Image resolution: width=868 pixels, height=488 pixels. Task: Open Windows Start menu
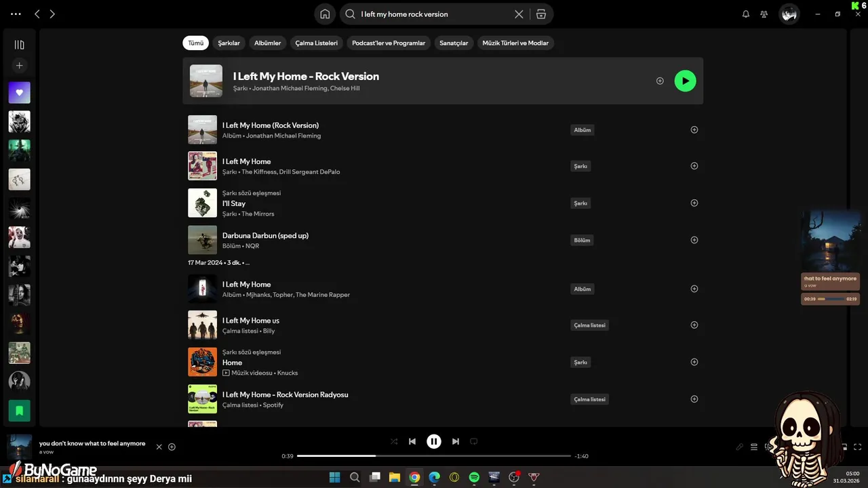335,477
